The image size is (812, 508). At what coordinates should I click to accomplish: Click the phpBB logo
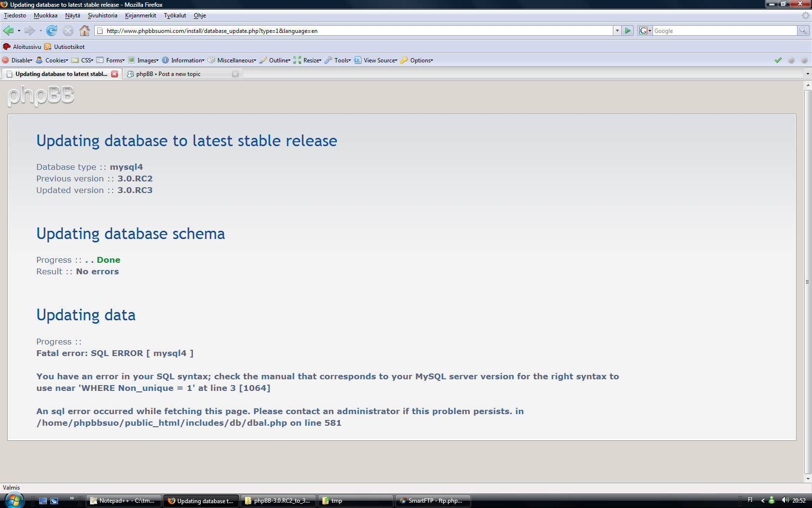41,95
